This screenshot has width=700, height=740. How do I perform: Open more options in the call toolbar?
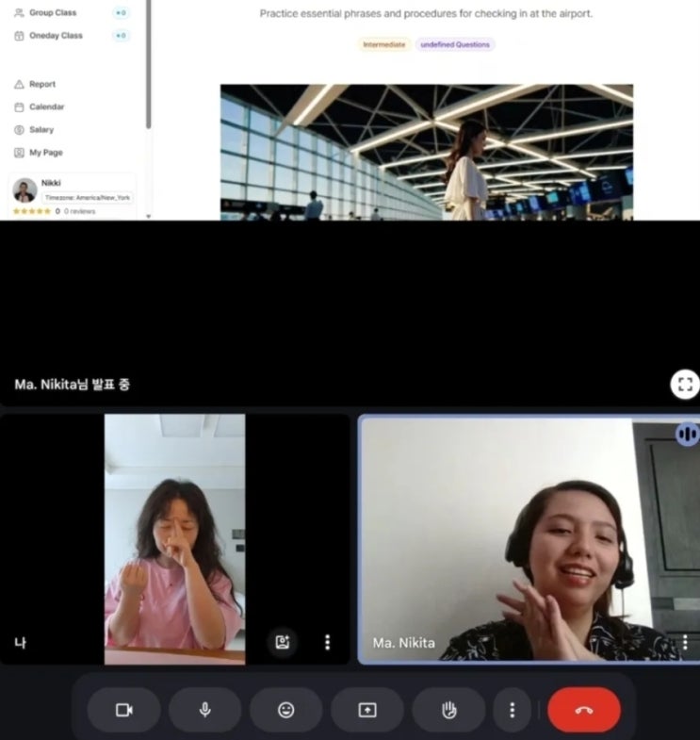pos(513,709)
